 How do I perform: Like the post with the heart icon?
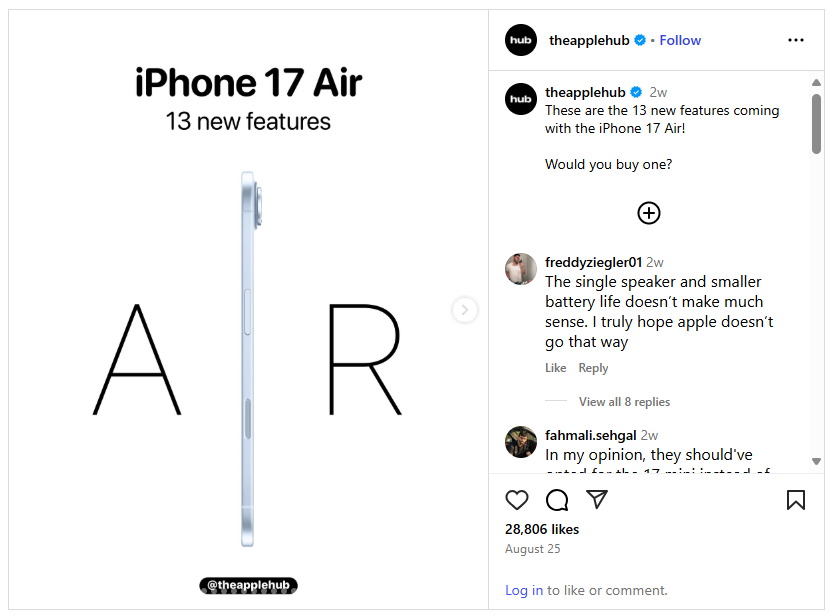(516, 500)
